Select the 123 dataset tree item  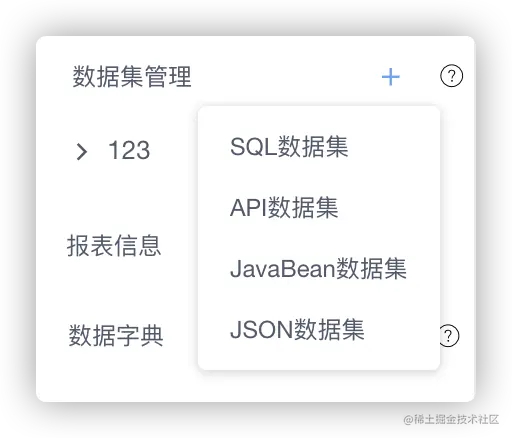point(129,150)
